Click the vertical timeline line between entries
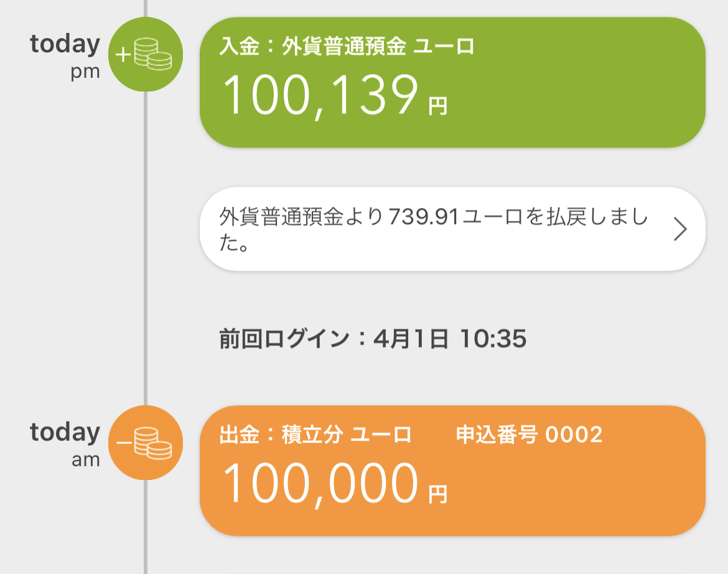The height and width of the screenshot is (574, 728). point(146,248)
